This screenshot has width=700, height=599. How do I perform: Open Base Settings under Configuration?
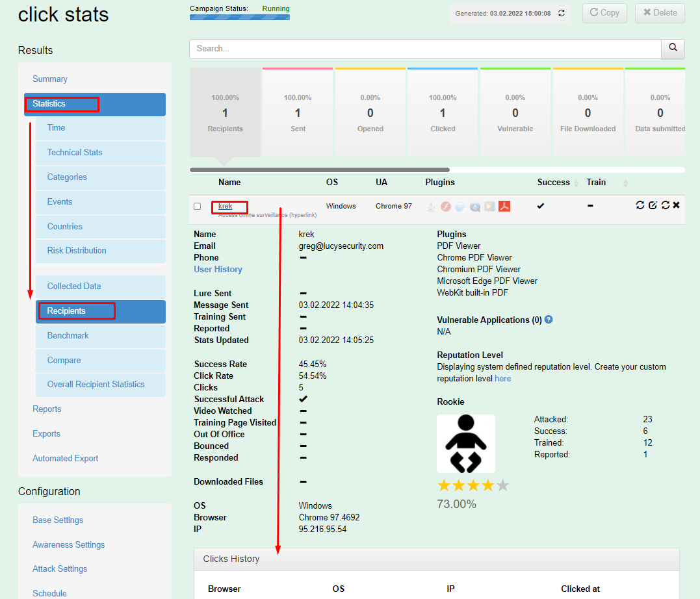(x=58, y=520)
